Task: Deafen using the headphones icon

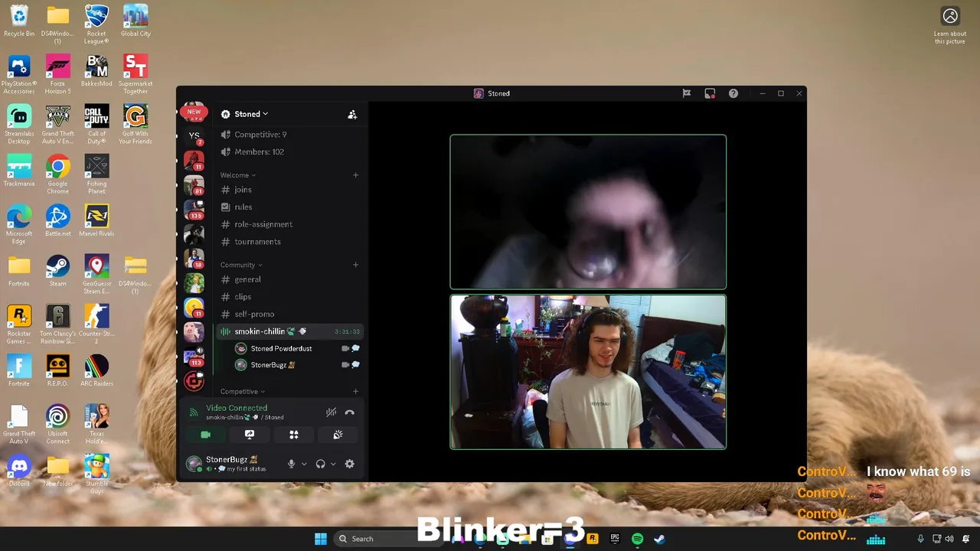Action: point(320,464)
